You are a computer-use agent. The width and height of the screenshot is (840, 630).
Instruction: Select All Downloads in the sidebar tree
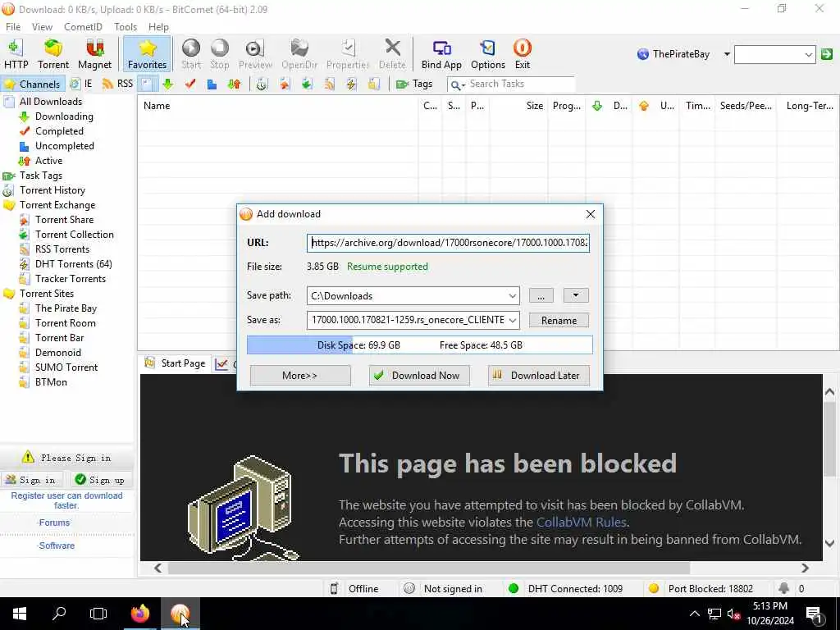[50, 101]
